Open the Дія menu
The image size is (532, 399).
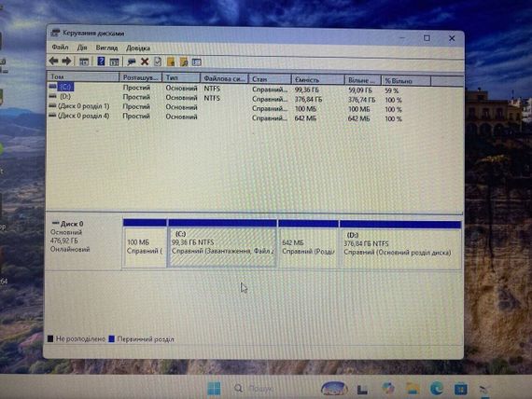(x=82, y=48)
